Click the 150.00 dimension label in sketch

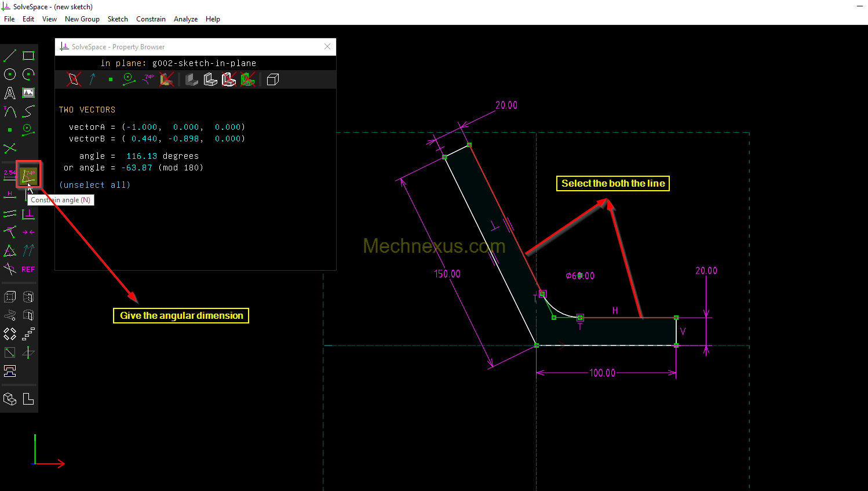(447, 274)
